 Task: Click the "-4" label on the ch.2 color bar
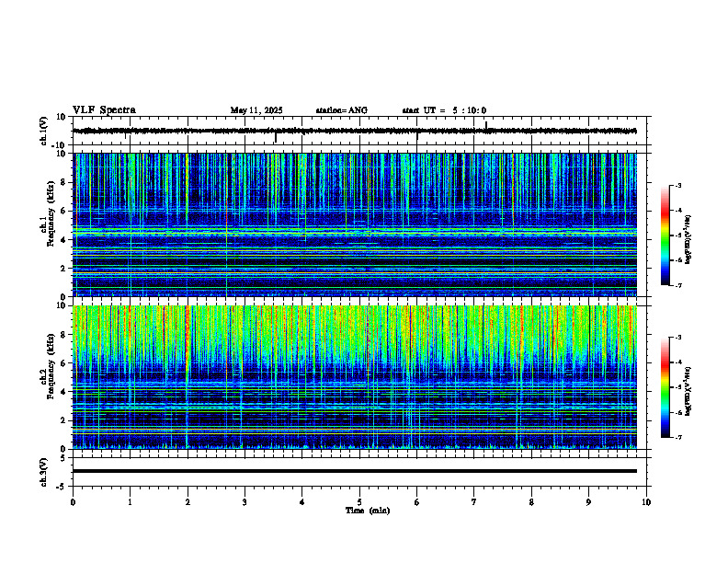677,362
